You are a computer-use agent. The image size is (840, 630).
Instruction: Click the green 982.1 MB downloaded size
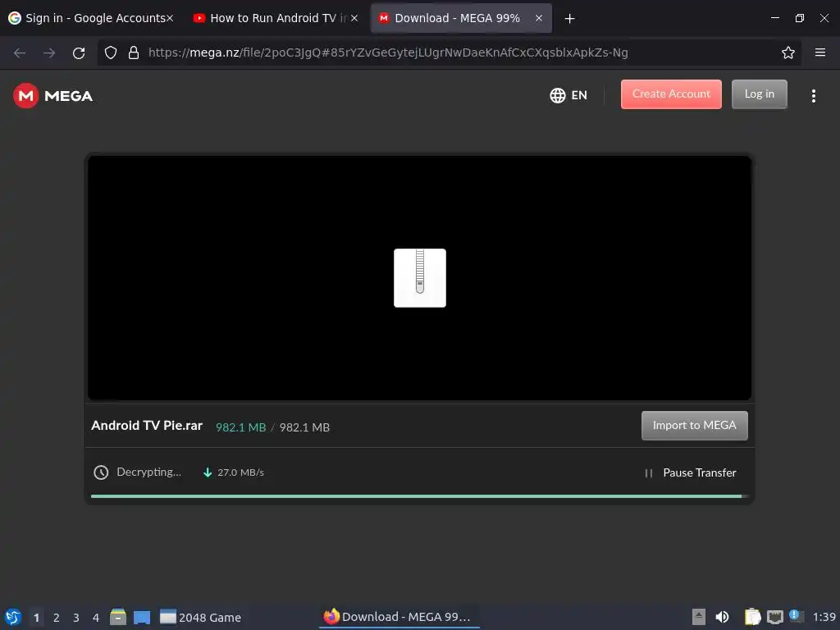pos(240,427)
